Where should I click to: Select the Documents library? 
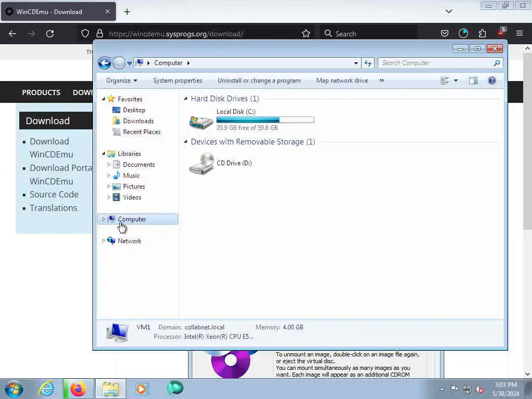139,165
